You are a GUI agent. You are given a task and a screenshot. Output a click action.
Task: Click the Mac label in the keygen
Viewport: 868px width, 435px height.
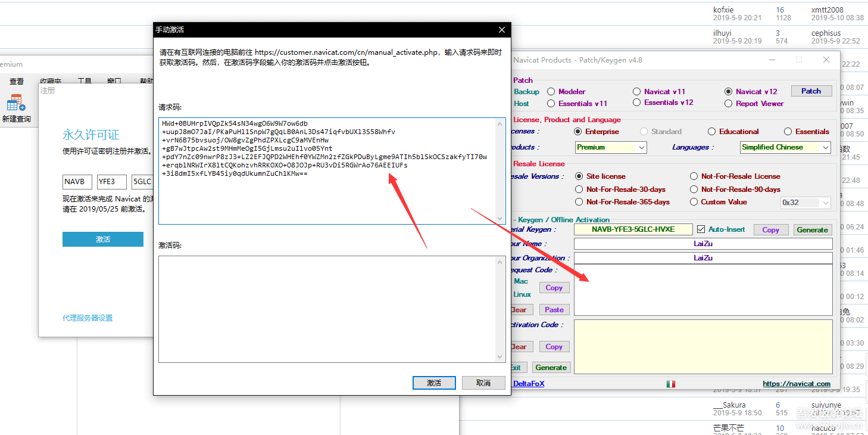tap(521, 281)
